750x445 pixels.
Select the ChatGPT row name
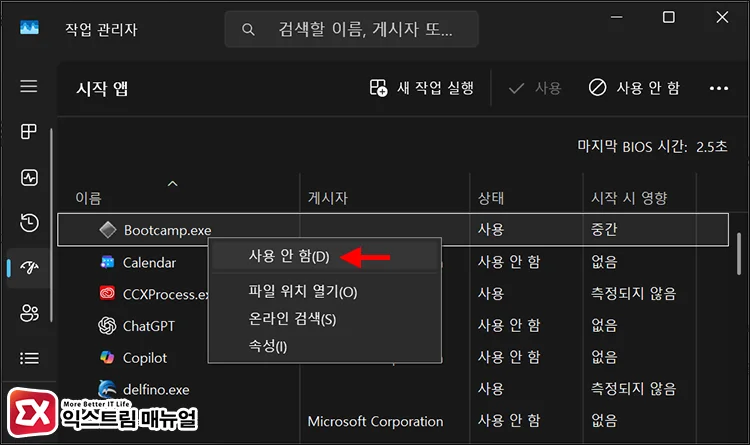pos(149,326)
